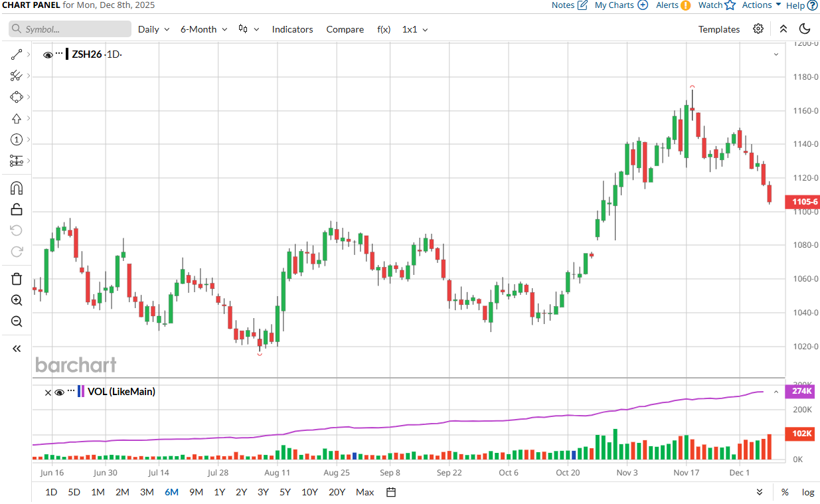Click the VOL indicator color bars swatch
820x504 pixels.
pyautogui.click(x=81, y=392)
